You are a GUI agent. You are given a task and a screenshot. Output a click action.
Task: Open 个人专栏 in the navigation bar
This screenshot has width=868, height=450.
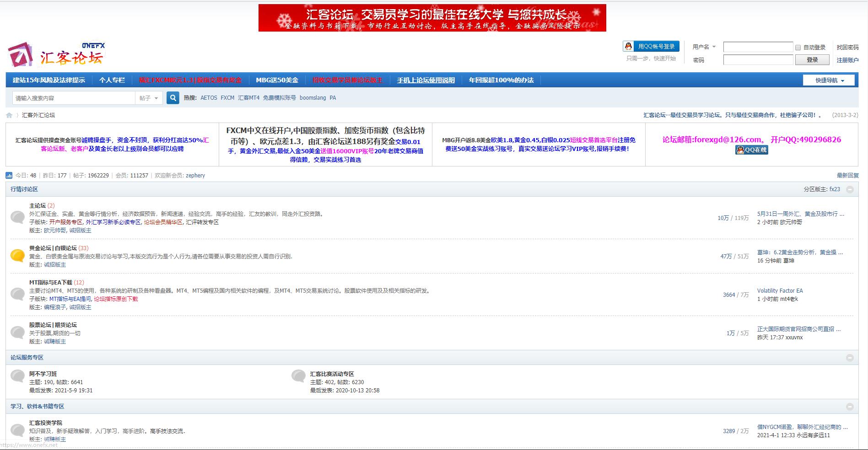click(112, 80)
